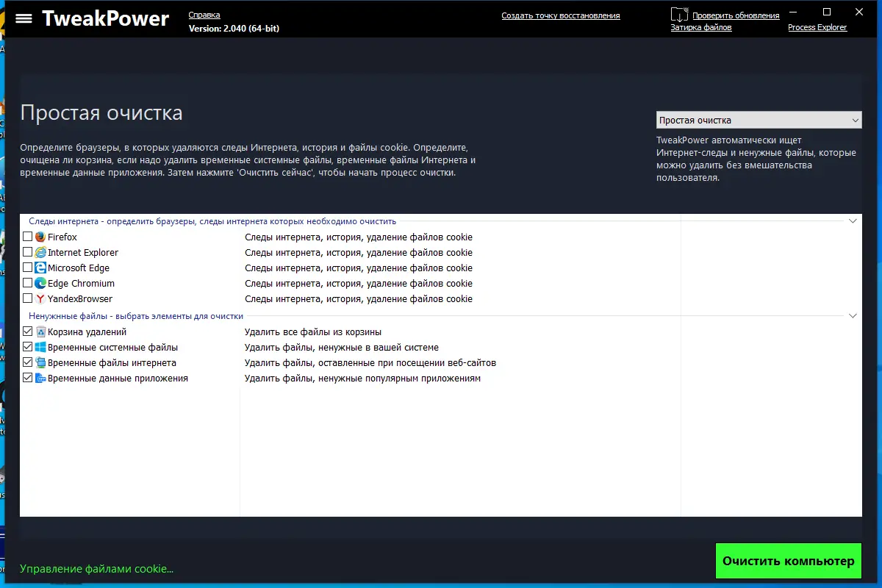Click the 'Управление файлами cookie...' status text
This screenshot has height=588, width=882.
pos(96,569)
